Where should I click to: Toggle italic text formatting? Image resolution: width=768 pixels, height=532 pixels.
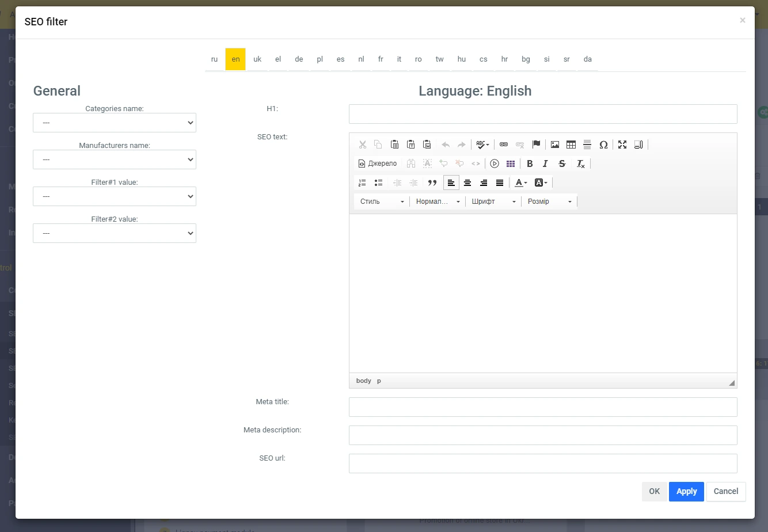pyautogui.click(x=545, y=164)
